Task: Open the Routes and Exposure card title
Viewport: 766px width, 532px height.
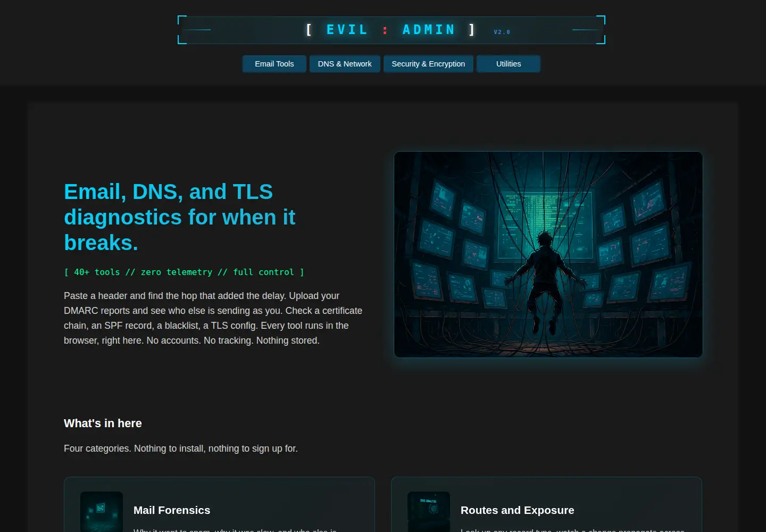Action: [x=518, y=510]
